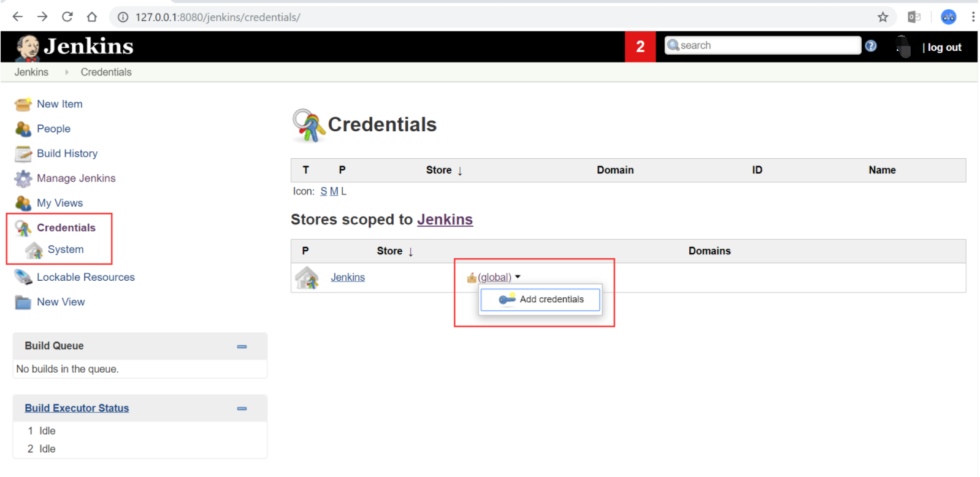Click the search help question mark icon

pyautogui.click(x=871, y=46)
